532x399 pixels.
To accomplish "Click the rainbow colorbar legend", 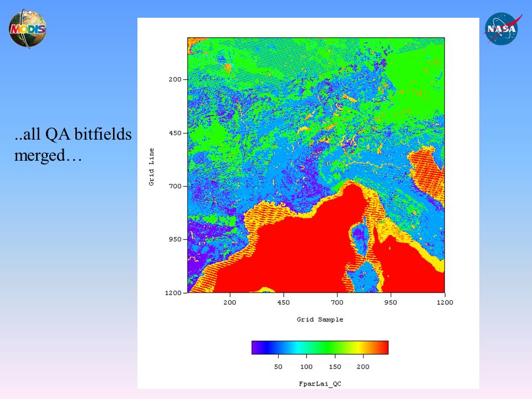I will (320, 347).
